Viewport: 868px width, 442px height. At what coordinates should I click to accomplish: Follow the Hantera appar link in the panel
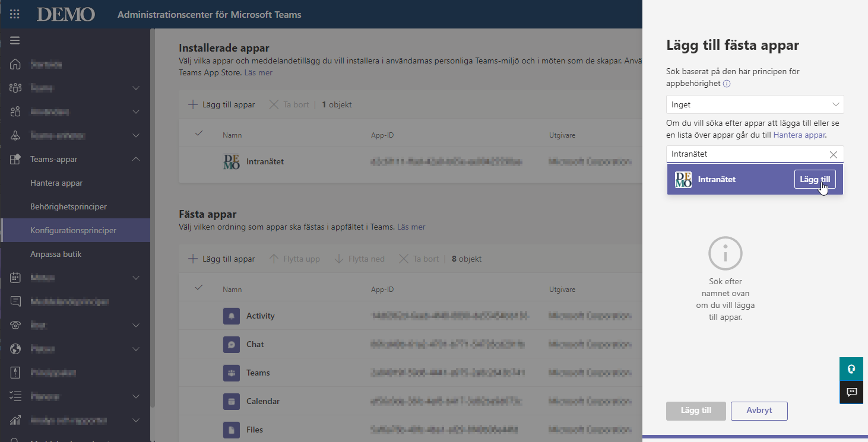(x=799, y=135)
